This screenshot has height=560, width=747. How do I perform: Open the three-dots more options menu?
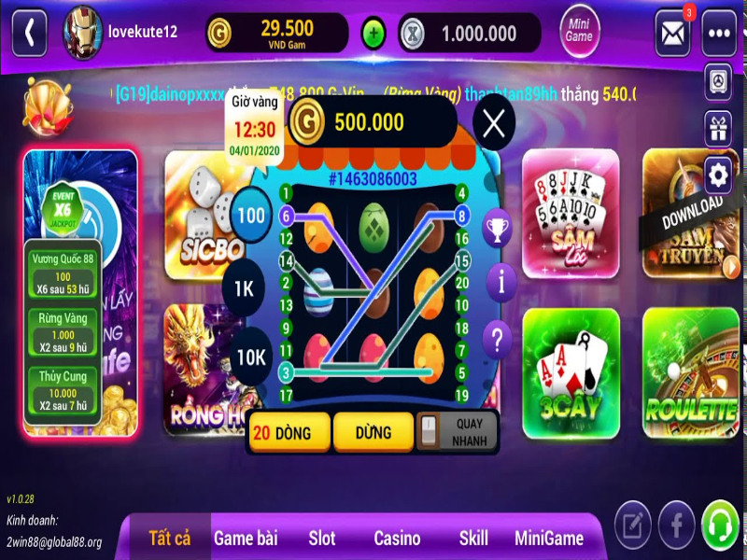(x=719, y=34)
